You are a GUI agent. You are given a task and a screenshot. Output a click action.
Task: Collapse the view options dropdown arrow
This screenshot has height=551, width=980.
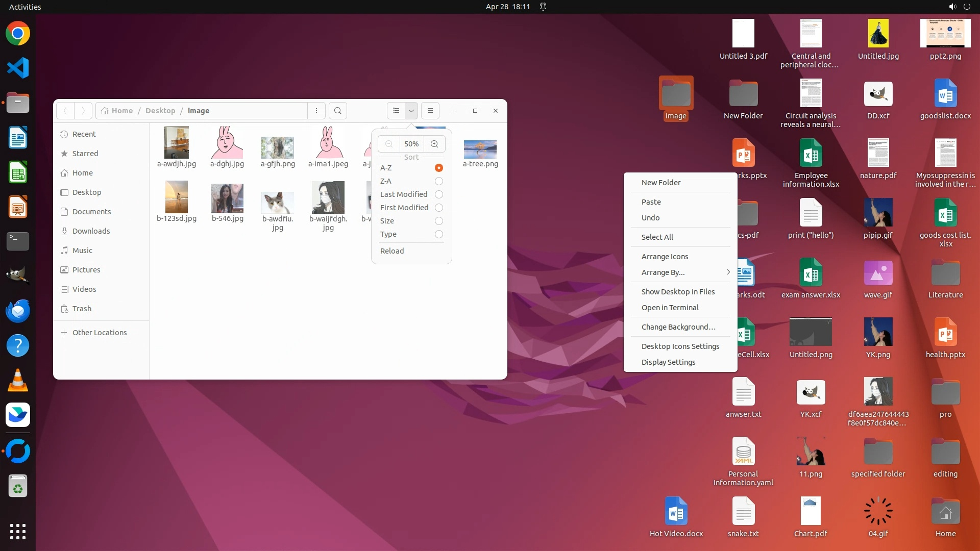pos(411,111)
